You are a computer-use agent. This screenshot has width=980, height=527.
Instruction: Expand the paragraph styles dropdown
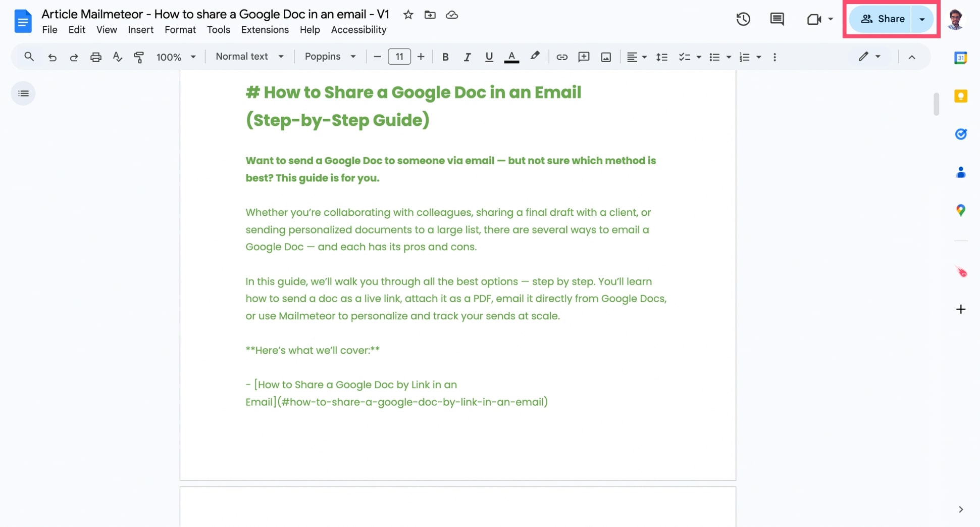[x=249, y=57]
